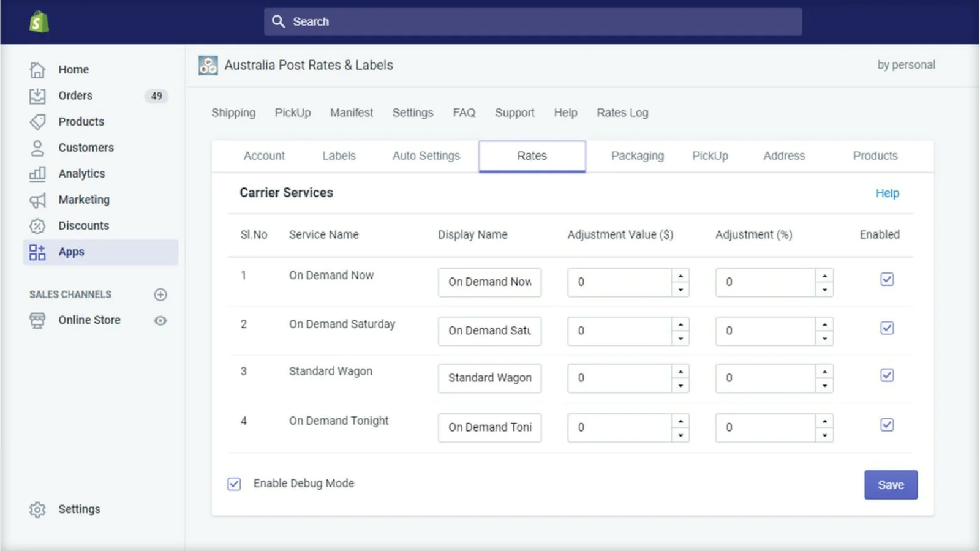
Task: Open Orders from the sidebar icon
Action: tap(37, 96)
